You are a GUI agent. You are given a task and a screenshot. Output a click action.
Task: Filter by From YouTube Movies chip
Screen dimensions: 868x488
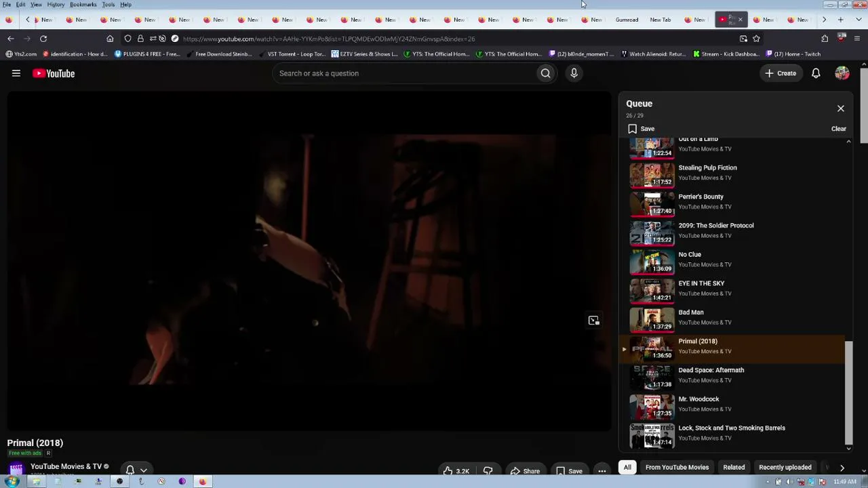point(677,467)
